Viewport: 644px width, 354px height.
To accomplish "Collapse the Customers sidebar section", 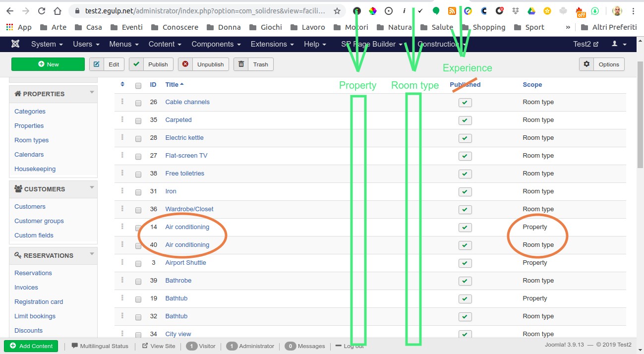I will (x=92, y=187).
